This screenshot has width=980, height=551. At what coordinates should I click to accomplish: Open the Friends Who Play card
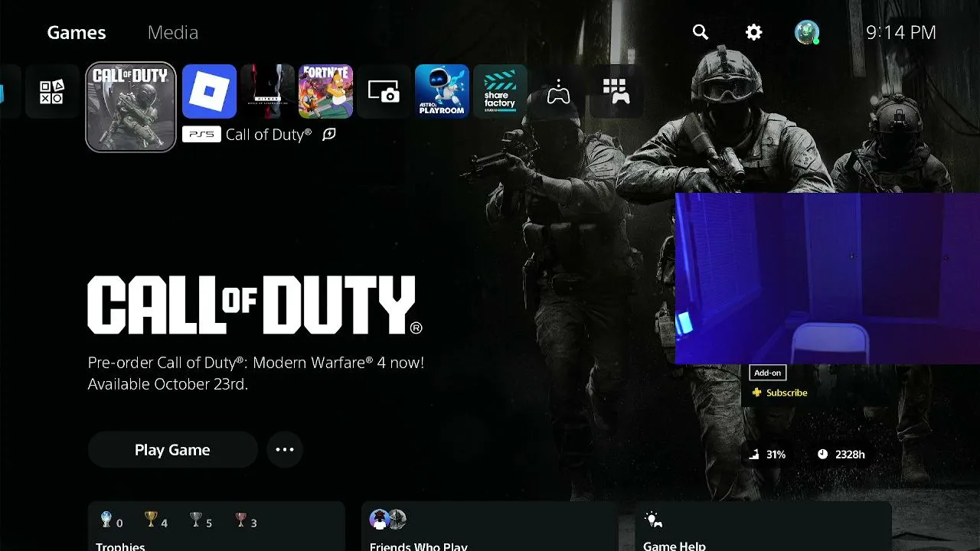(x=490, y=527)
